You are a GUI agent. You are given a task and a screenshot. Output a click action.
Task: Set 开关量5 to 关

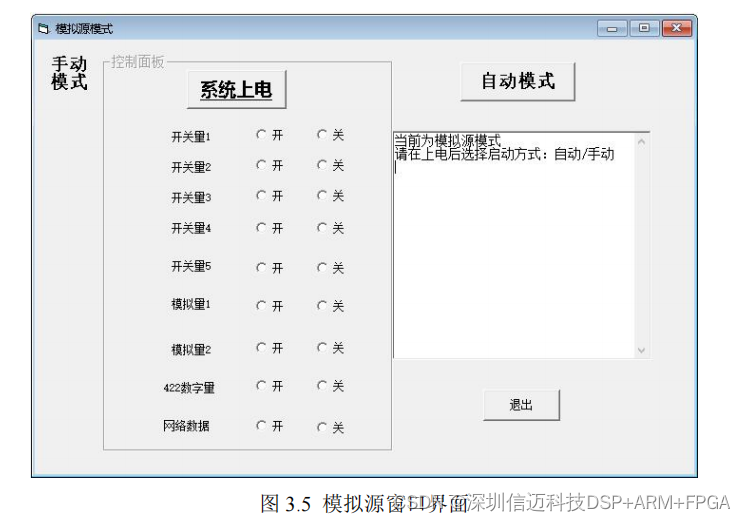pos(322,267)
